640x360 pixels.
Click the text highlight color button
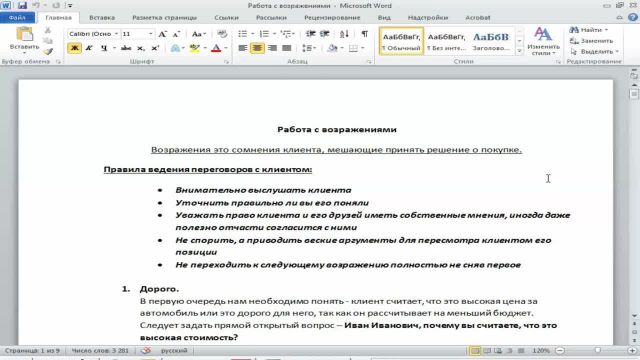click(x=195, y=48)
